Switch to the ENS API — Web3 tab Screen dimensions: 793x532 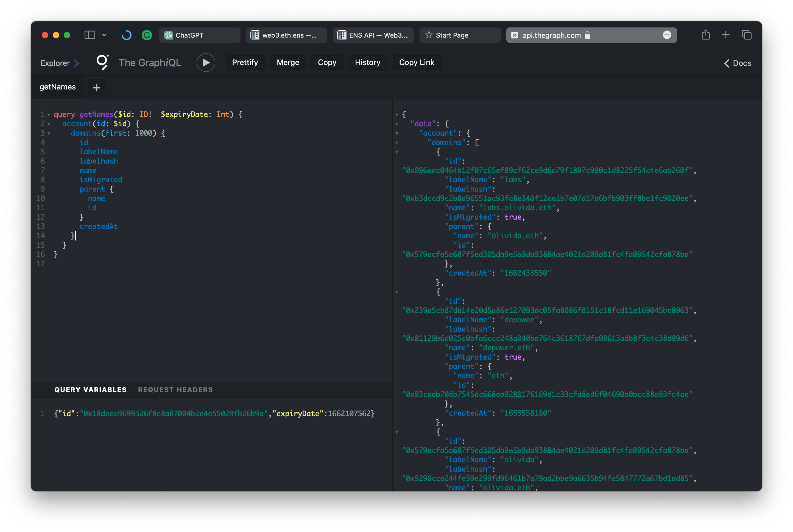(373, 35)
